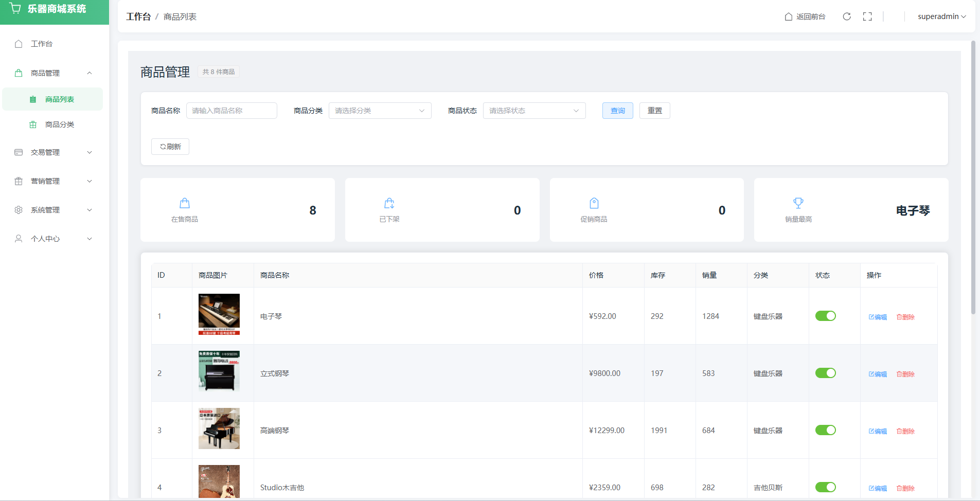The image size is (980, 501).
Task: Click the home icon beside 返回前台
Action: point(788,16)
